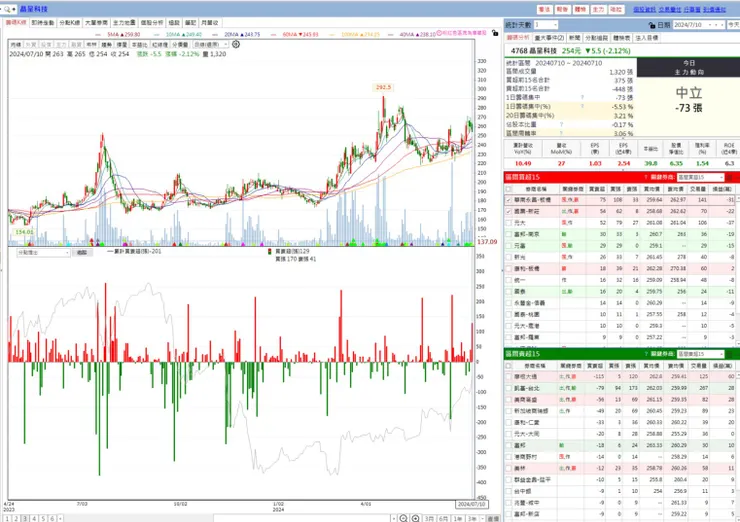Zoom in the chart timeline
The height and width of the screenshot is (522, 740).
point(415,518)
